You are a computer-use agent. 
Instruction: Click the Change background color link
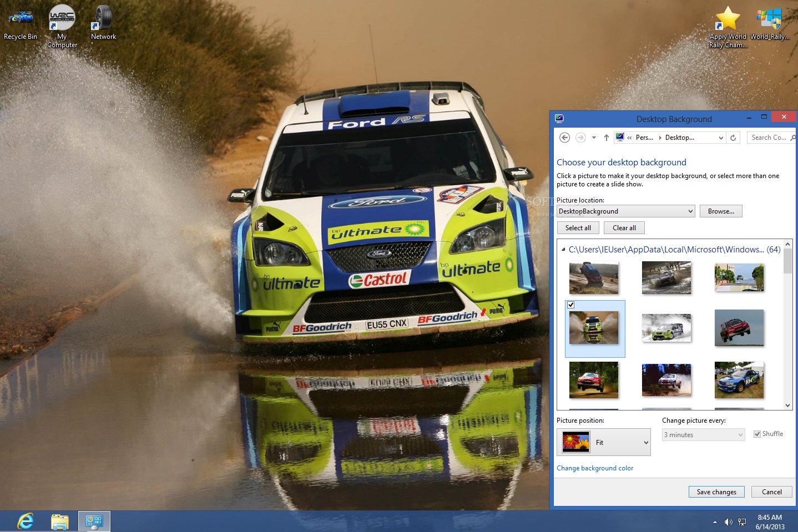[x=595, y=468]
